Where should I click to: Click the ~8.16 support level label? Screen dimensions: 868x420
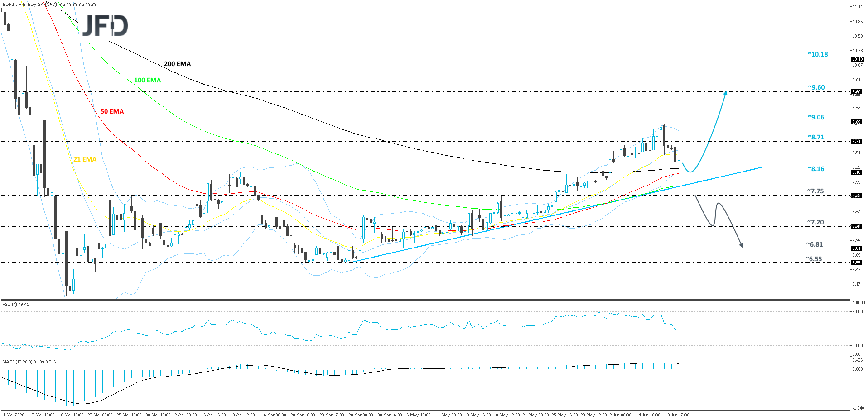point(815,169)
